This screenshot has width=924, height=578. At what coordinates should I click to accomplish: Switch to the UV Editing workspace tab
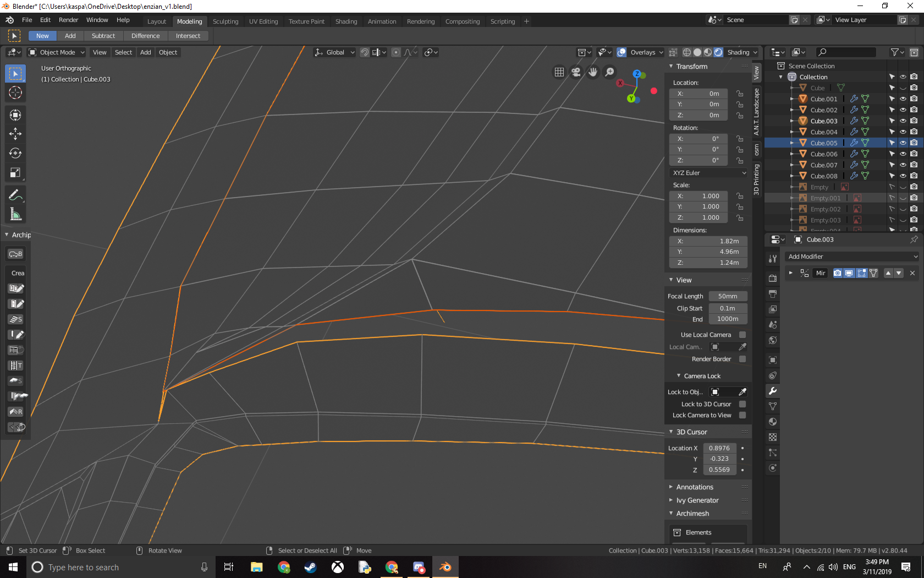[263, 21]
